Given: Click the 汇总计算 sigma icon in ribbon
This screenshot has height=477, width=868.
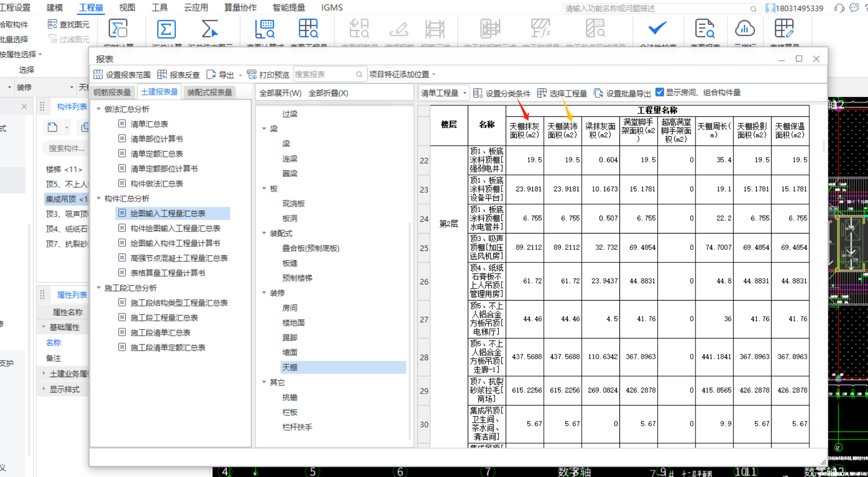Looking at the screenshot, I should [x=166, y=29].
